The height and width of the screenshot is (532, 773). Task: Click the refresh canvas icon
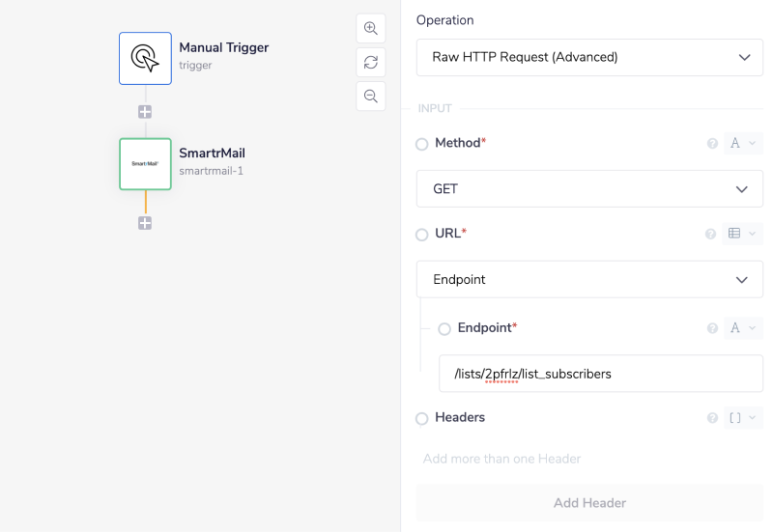point(371,62)
